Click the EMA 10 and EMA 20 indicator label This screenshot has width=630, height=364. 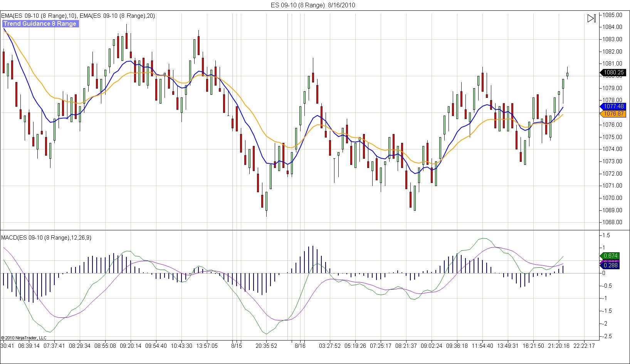point(78,16)
